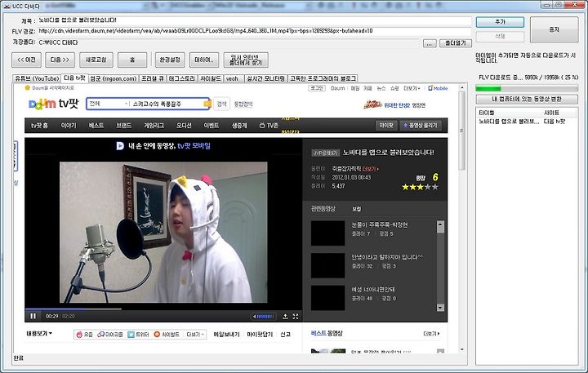The height and width of the screenshot is (373, 588).
Task: Open the 프리챌 큐 tab
Action: click(152, 78)
